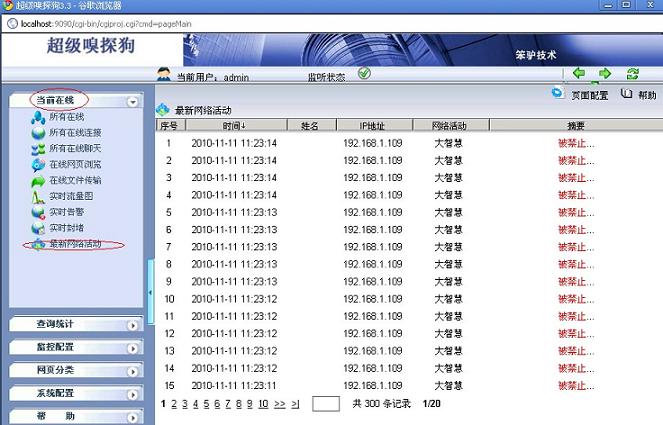The width and height of the screenshot is (663, 425).
Task: Open 所有在线 in the sidebar
Action: (x=67, y=117)
